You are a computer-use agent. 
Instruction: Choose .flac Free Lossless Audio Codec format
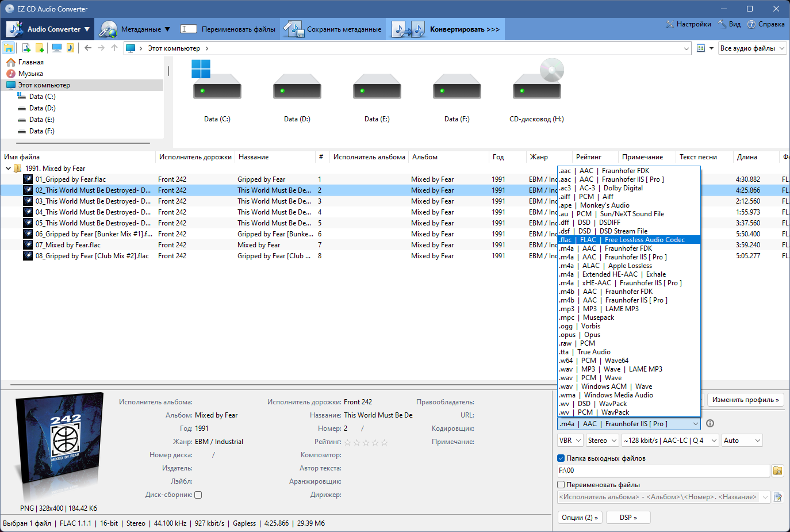(629, 240)
